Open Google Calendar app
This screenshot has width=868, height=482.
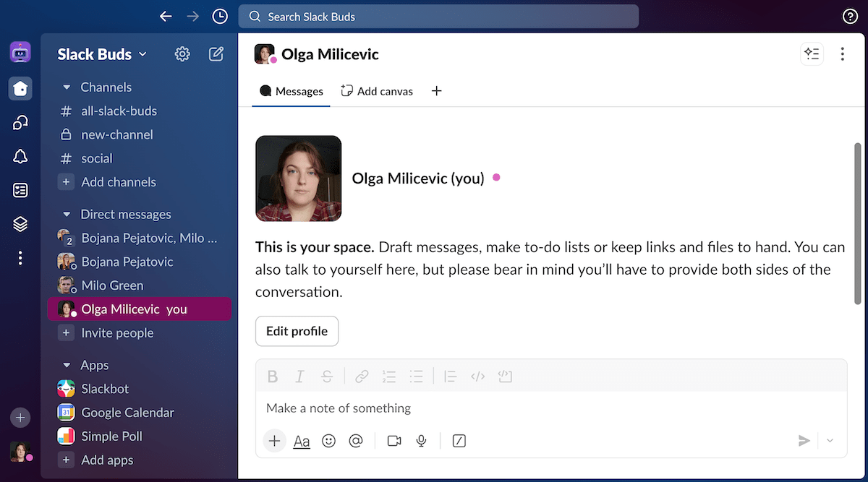point(139,413)
